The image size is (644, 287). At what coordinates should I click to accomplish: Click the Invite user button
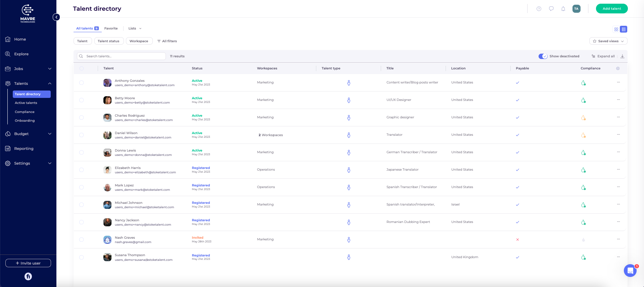click(x=28, y=263)
